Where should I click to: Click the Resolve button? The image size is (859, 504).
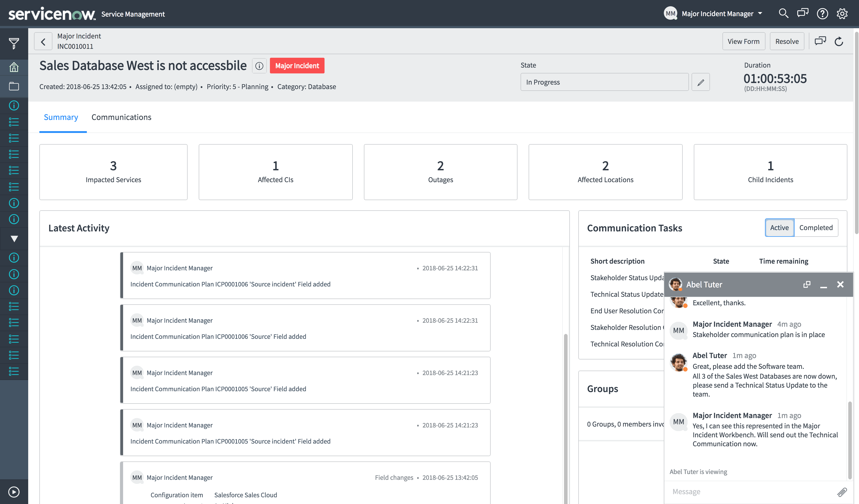click(787, 42)
